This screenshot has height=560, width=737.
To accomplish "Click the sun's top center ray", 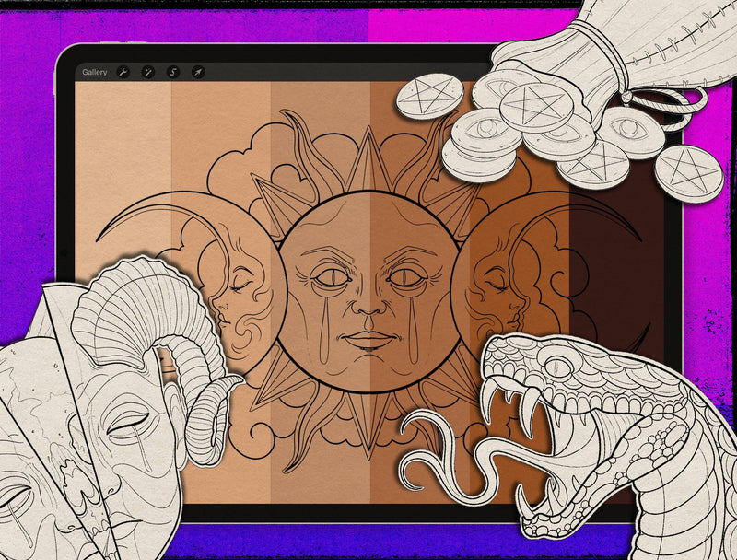I will point(369,161).
